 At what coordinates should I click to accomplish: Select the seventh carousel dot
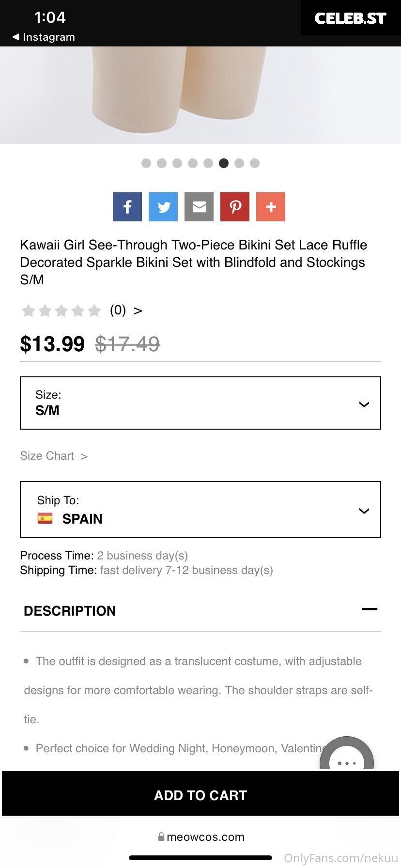239,163
